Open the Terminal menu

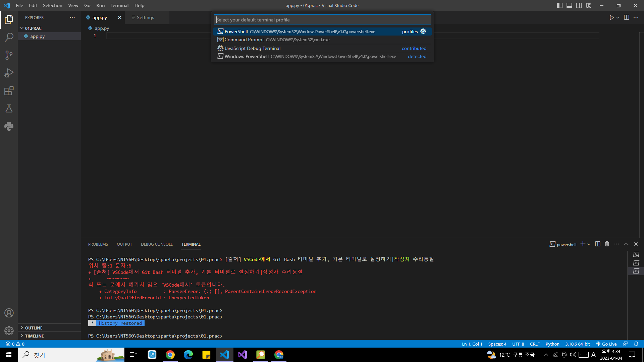[x=119, y=5]
